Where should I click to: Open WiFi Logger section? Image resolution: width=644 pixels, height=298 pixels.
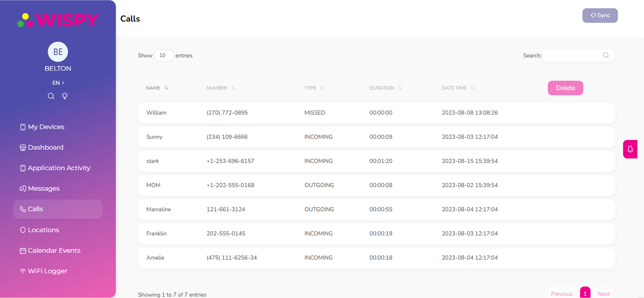43,271
